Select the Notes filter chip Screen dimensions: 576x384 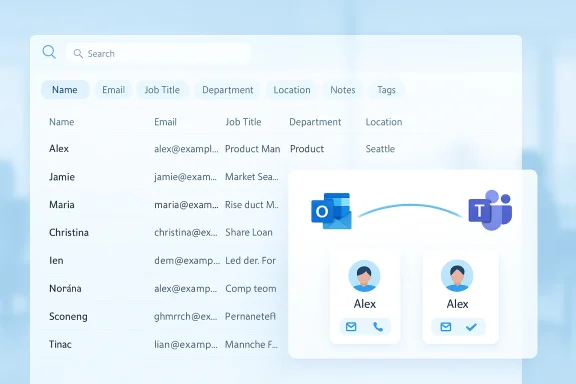(342, 90)
